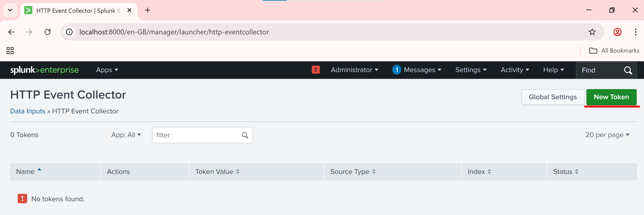Click the "0 Tokens" count text
Screen dimensions: 644x215
pyautogui.click(x=24, y=135)
